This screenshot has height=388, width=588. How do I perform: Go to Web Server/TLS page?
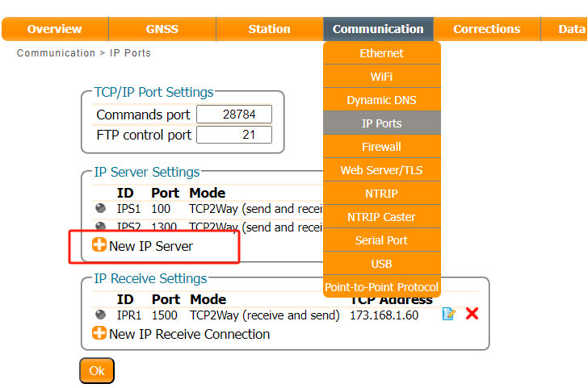(381, 170)
